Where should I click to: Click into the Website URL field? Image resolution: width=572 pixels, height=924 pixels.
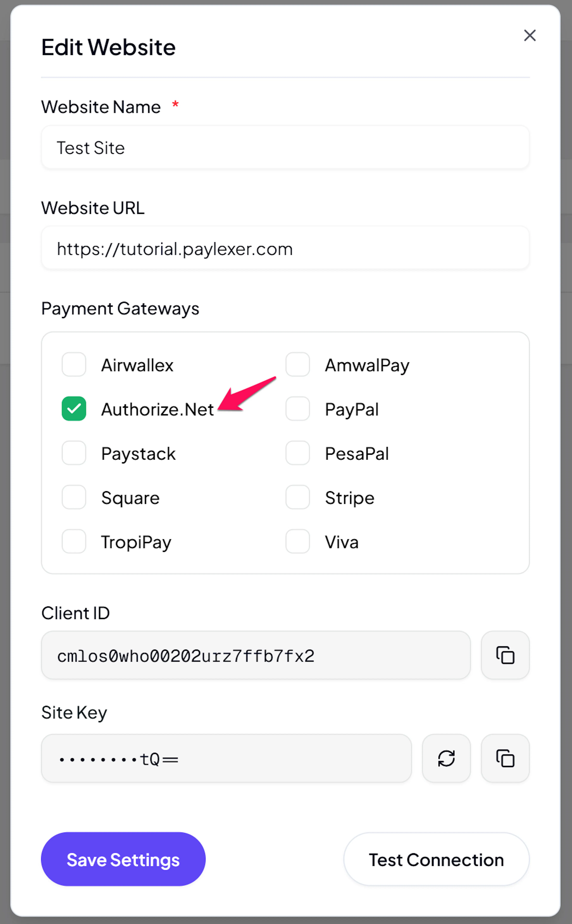(285, 249)
